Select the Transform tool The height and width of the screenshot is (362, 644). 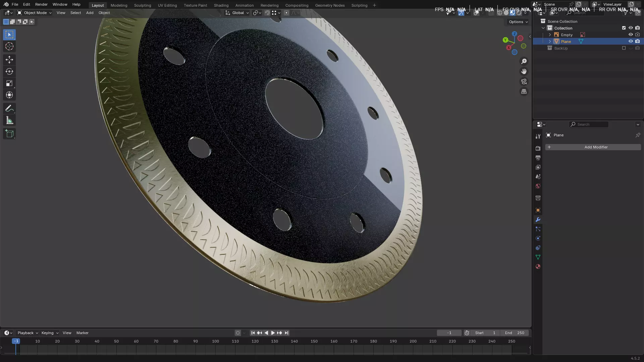pyautogui.click(x=9, y=95)
